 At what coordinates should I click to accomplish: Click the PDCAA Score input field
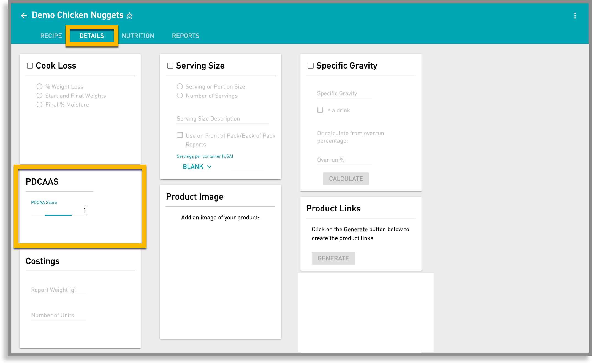point(58,211)
